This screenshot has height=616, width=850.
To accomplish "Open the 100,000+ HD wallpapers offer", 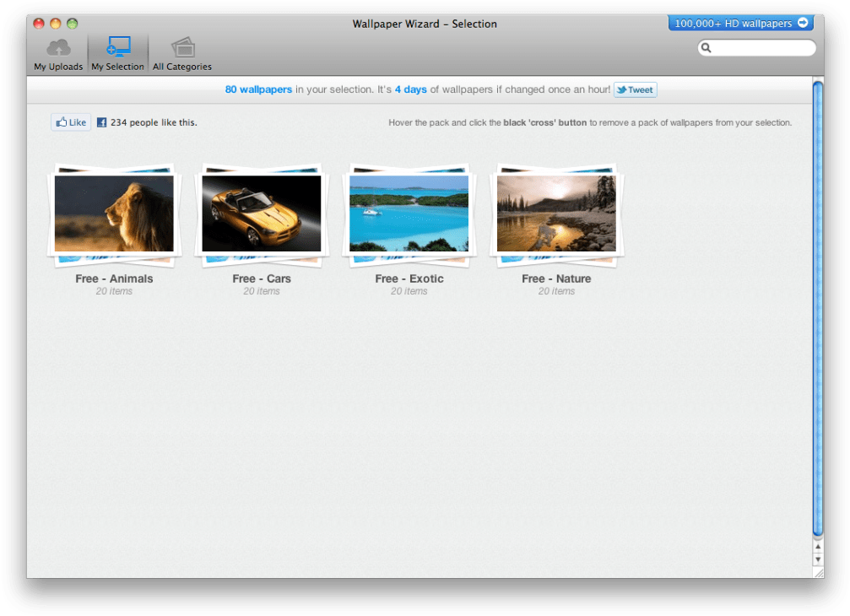I will tap(740, 23).
